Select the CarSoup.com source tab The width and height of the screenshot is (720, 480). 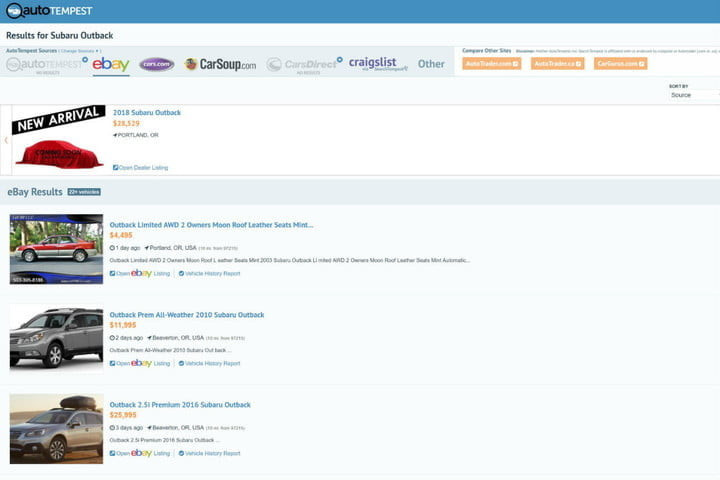pos(220,64)
